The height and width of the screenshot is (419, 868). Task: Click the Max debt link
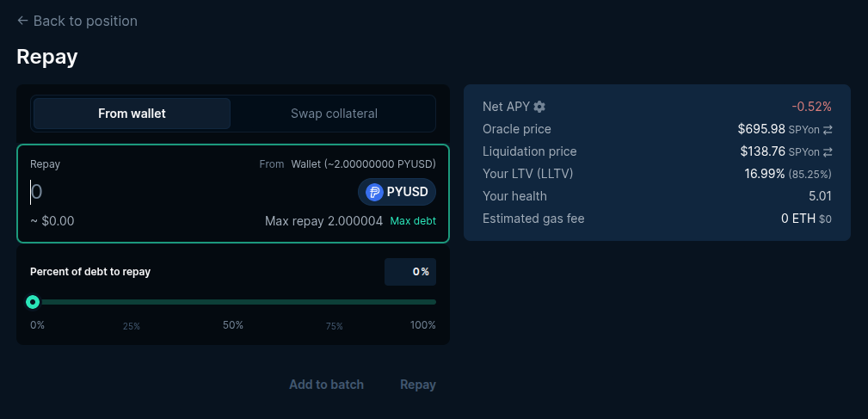tap(413, 221)
